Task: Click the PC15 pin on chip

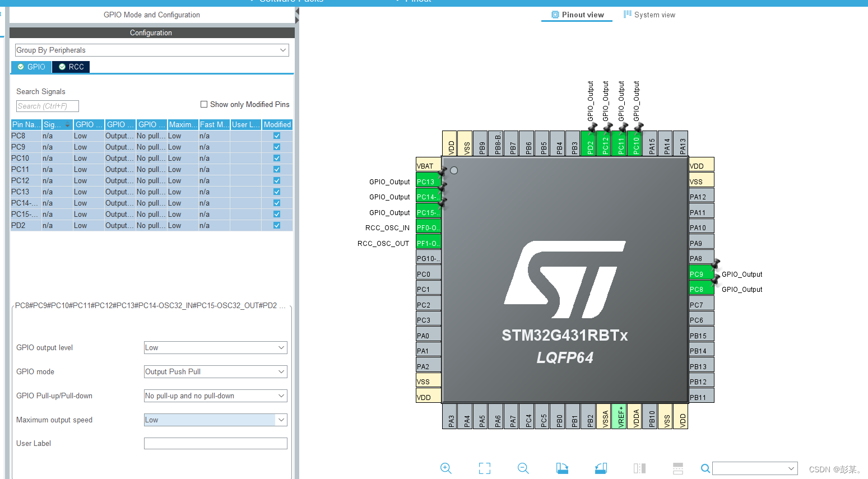Action: [428, 212]
